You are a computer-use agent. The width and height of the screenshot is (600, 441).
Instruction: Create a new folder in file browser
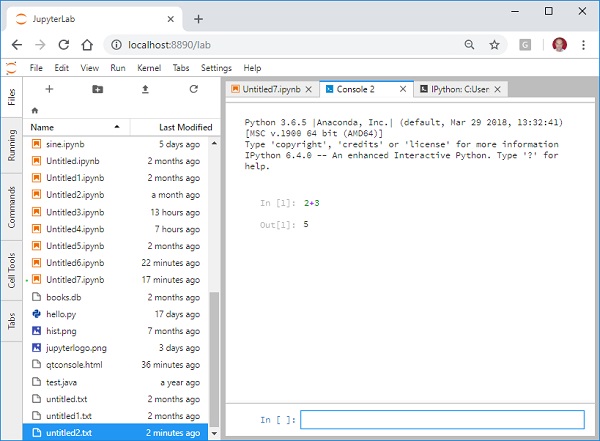(97, 89)
